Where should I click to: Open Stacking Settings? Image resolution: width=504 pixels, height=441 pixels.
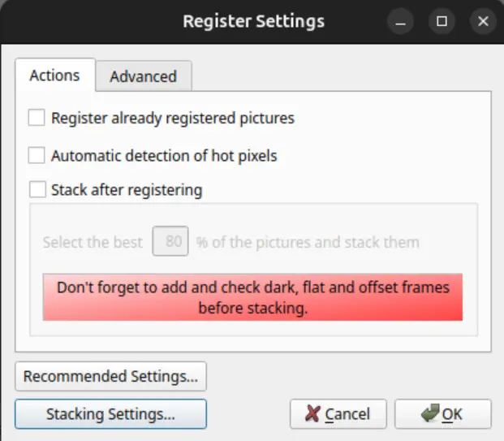tap(110, 414)
